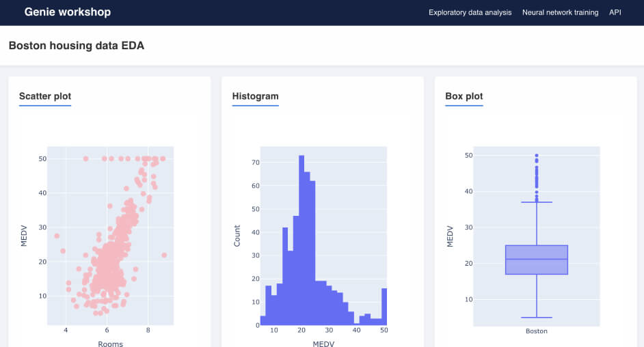Click the tallest histogram bar
Screen dimensions: 644x347
point(301,239)
